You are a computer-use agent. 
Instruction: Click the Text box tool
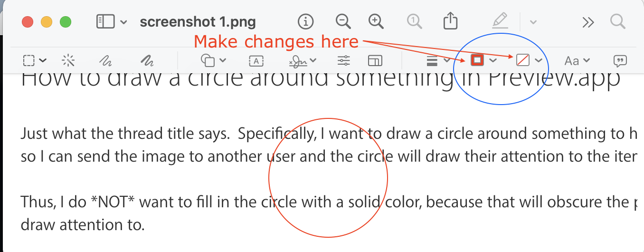click(x=256, y=60)
